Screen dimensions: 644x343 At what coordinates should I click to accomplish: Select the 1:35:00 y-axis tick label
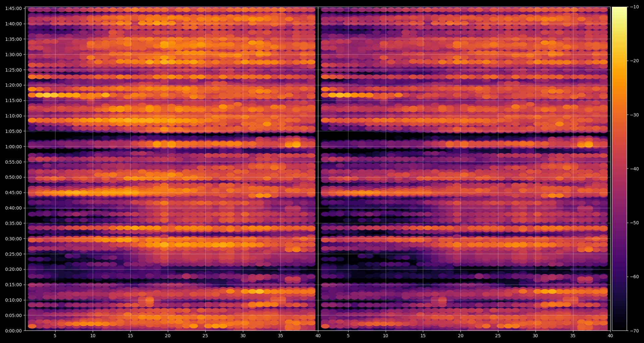pyautogui.click(x=13, y=39)
